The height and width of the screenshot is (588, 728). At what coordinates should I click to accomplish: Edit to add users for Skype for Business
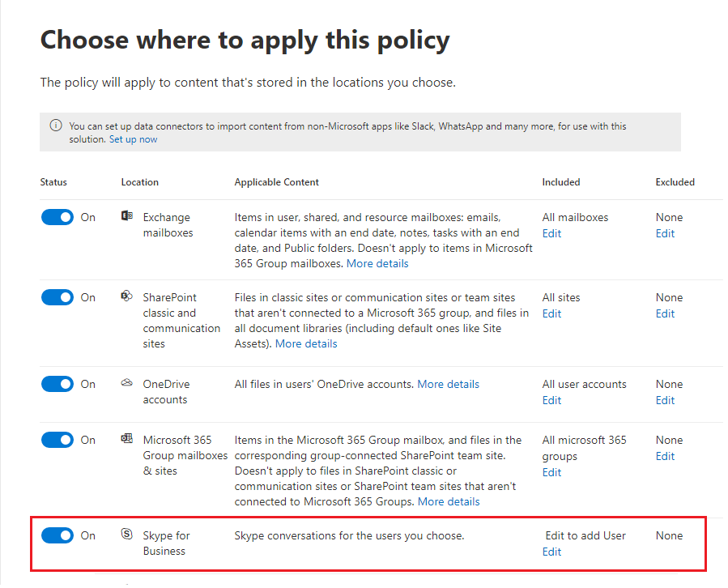(551, 552)
